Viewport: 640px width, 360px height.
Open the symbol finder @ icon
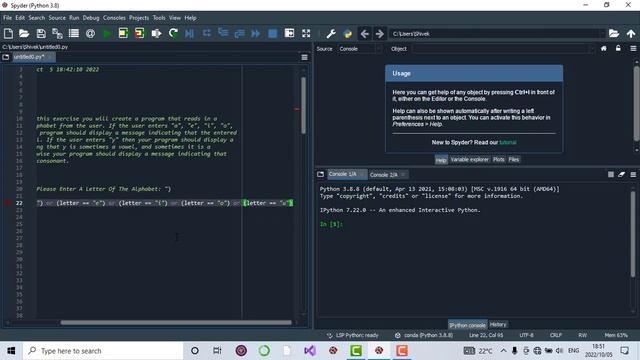coord(90,33)
